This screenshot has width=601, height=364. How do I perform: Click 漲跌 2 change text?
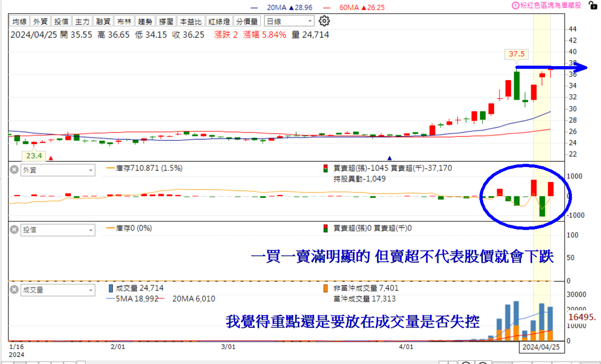(x=226, y=35)
